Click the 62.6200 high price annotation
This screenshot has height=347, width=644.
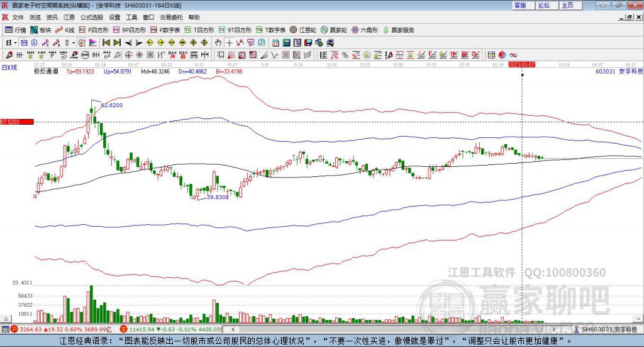[112, 105]
